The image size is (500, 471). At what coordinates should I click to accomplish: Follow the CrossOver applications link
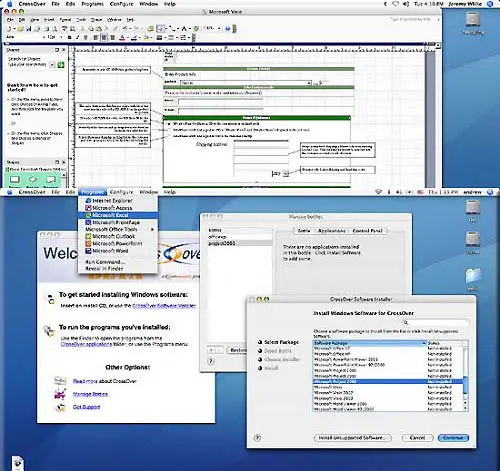click(x=86, y=344)
